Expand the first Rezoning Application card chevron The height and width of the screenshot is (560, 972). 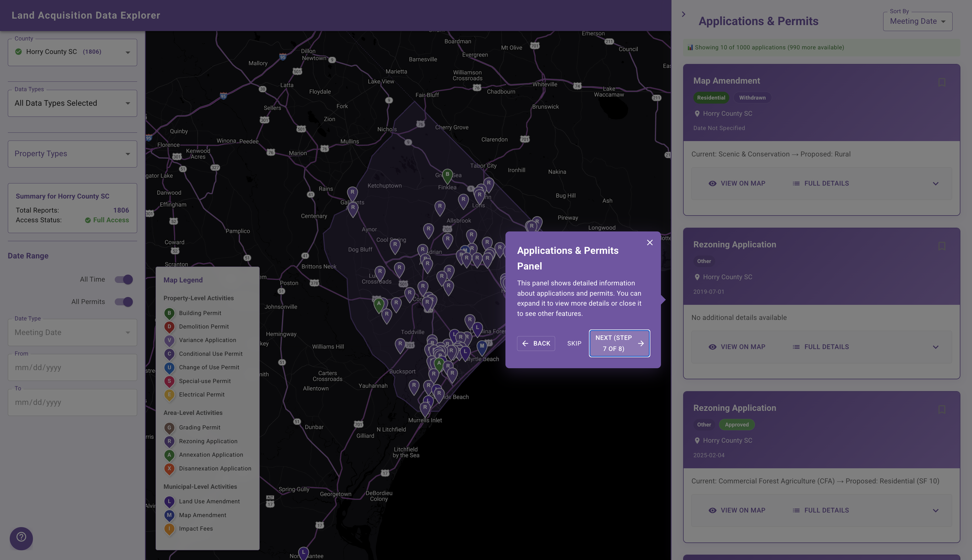936,347
